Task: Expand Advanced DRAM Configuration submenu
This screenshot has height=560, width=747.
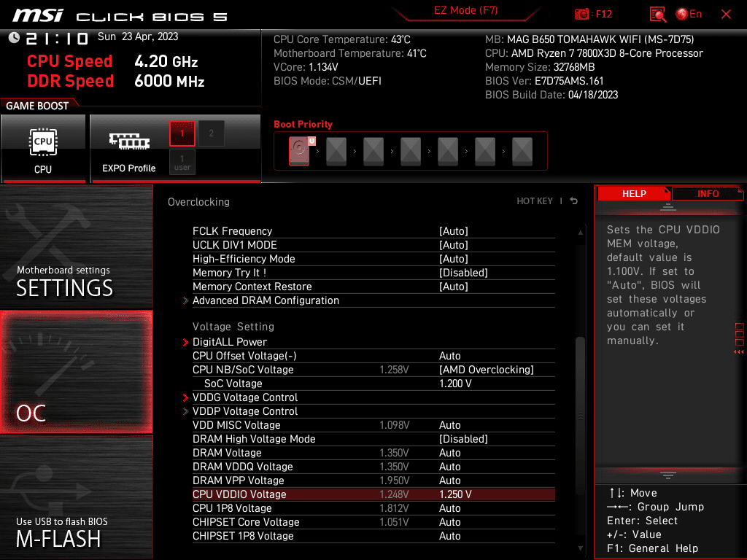Action: pos(373,300)
